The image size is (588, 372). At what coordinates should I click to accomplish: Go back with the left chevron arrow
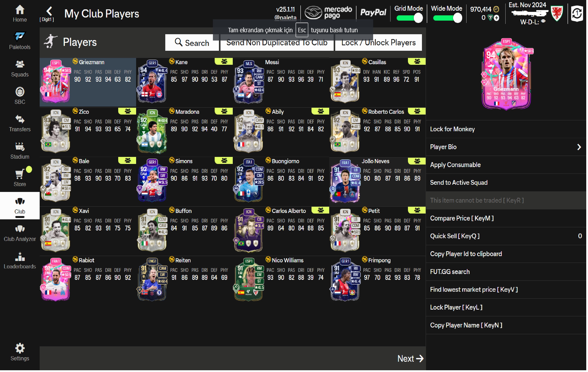[49, 11]
